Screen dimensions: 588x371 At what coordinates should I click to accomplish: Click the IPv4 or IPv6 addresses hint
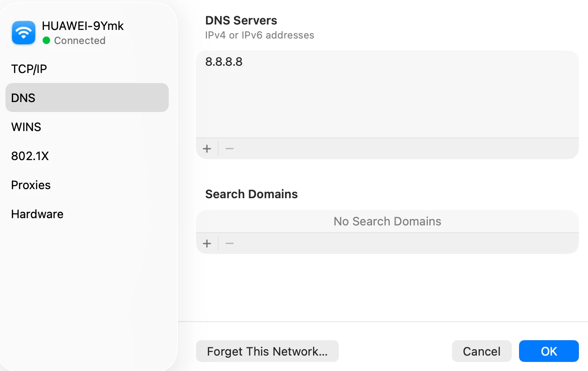pyautogui.click(x=260, y=35)
